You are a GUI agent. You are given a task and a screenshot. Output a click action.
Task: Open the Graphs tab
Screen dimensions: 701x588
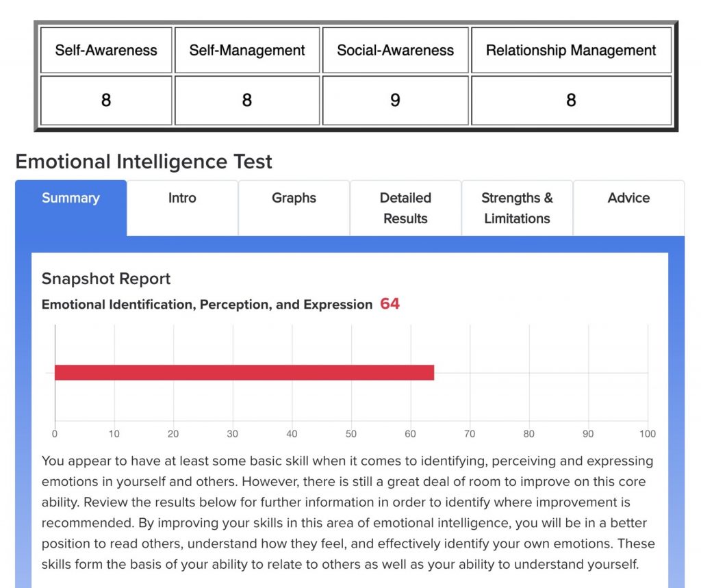(294, 208)
